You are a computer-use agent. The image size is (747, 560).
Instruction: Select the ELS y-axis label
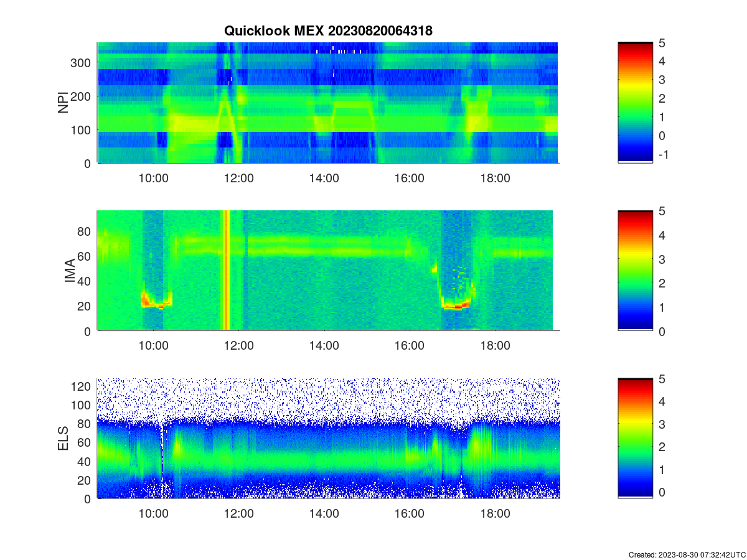pos(63,438)
